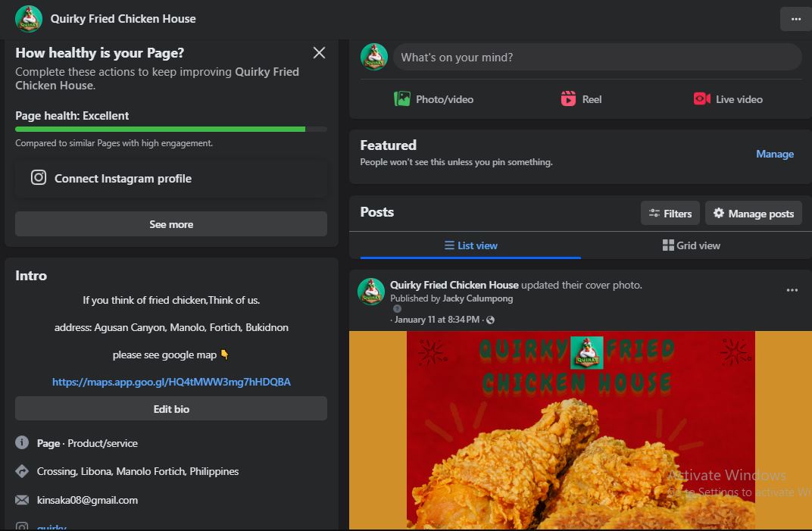
Task: Click the Photo/video icon
Action: 402,99
